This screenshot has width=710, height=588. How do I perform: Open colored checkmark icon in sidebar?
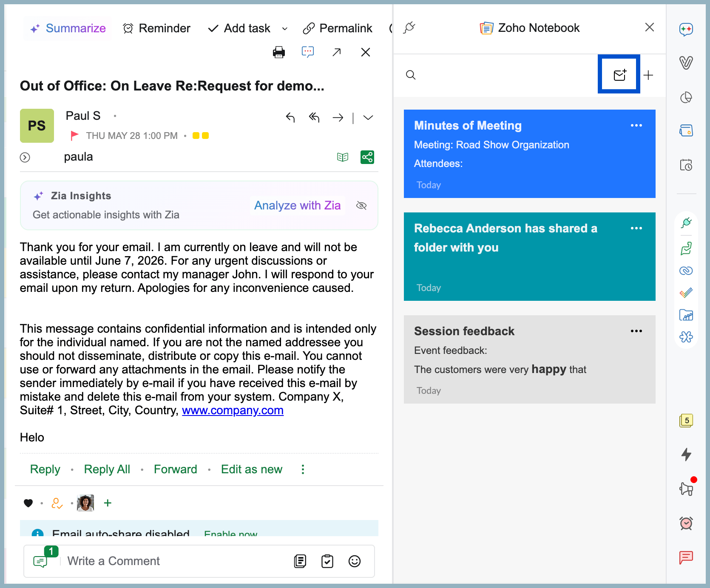(x=686, y=293)
